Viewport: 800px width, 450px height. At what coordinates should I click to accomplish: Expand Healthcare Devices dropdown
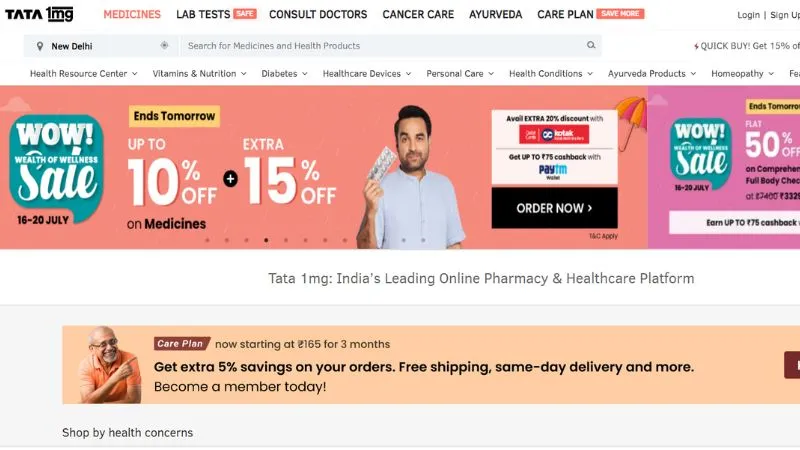tap(367, 73)
